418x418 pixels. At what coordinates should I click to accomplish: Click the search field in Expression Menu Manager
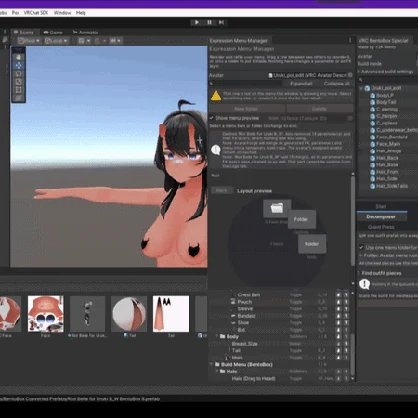pos(245,83)
